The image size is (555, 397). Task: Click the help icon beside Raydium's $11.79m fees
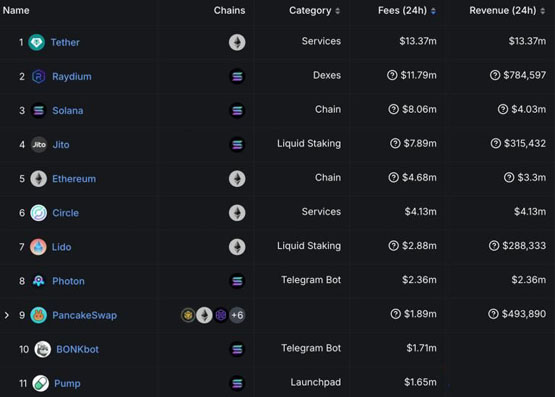click(392, 75)
